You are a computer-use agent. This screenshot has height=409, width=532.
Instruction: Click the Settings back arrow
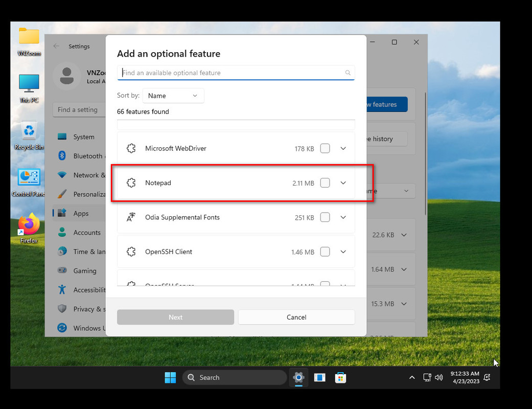(x=56, y=46)
